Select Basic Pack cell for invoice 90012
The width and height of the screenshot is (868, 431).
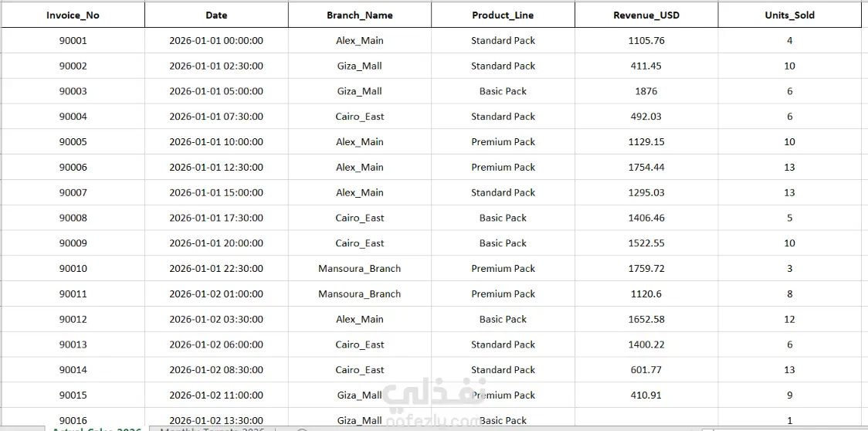[504, 320]
